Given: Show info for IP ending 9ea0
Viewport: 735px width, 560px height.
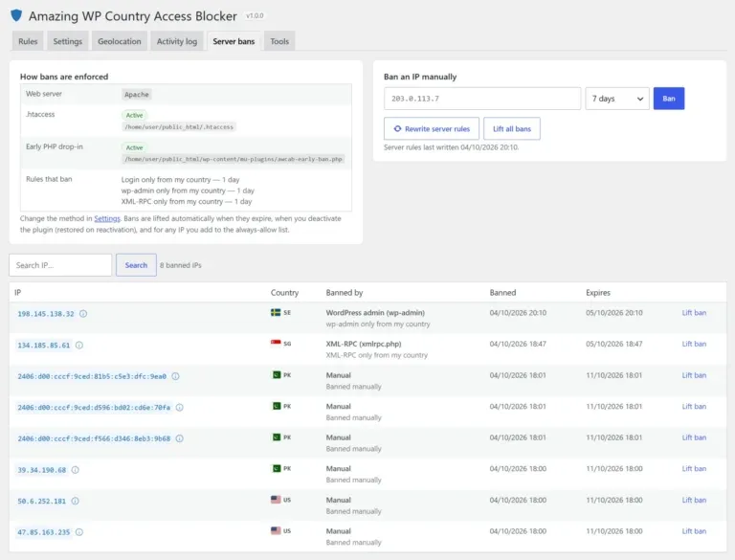Looking at the screenshot, I should [175, 376].
